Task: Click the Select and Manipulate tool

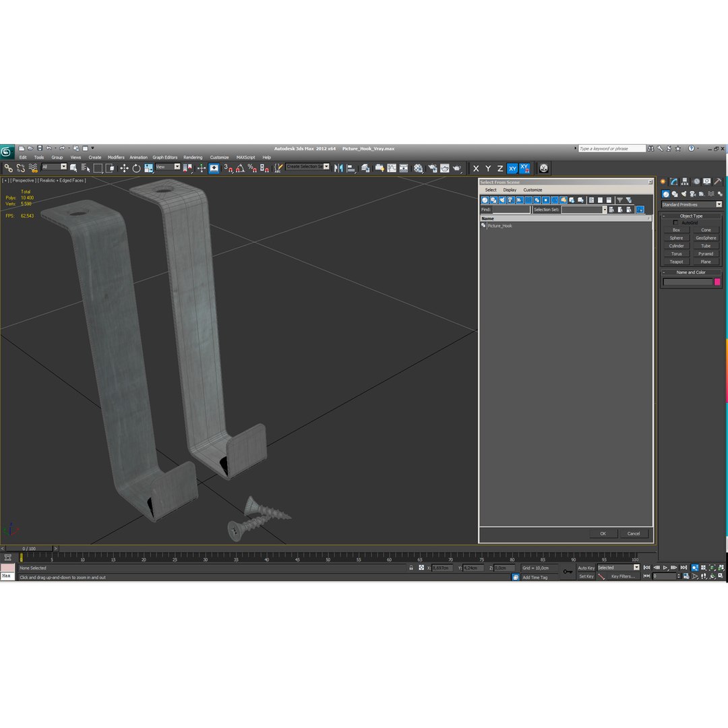Action: 201,168
